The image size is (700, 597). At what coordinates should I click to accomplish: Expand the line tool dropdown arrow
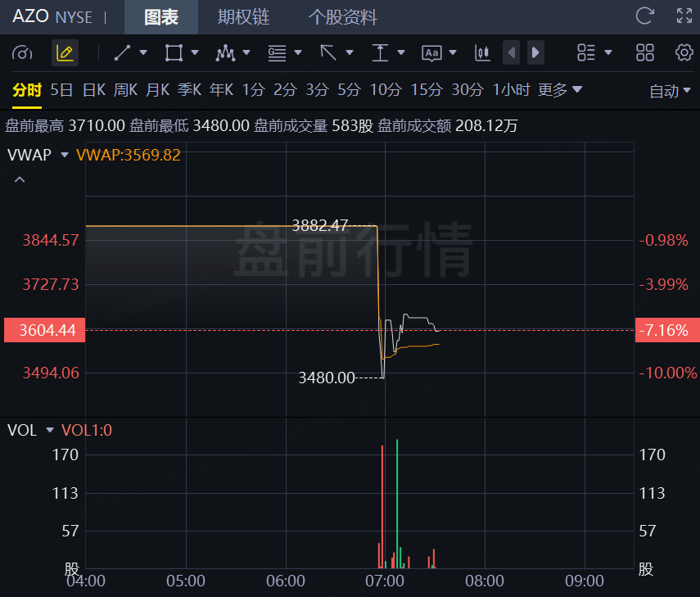coord(143,52)
